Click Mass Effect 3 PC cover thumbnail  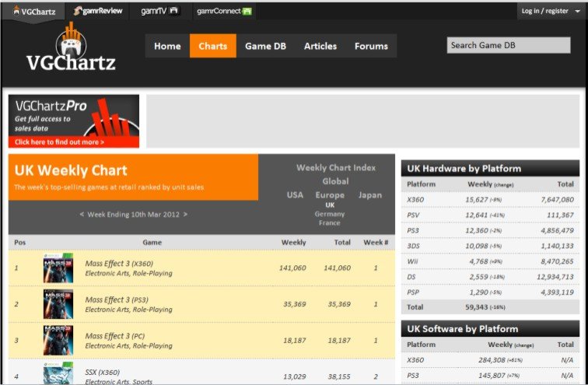pyautogui.click(x=58, y=341)
